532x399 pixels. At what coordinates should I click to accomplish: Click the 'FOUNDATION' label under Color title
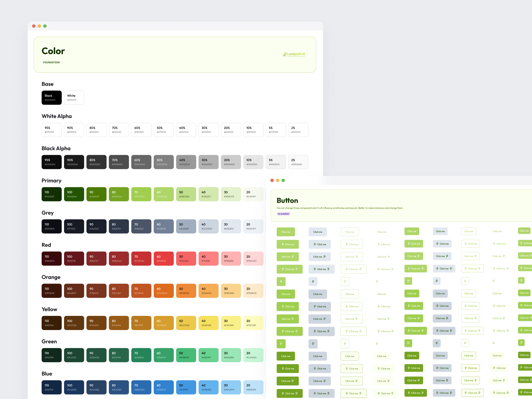click(51, 63)
